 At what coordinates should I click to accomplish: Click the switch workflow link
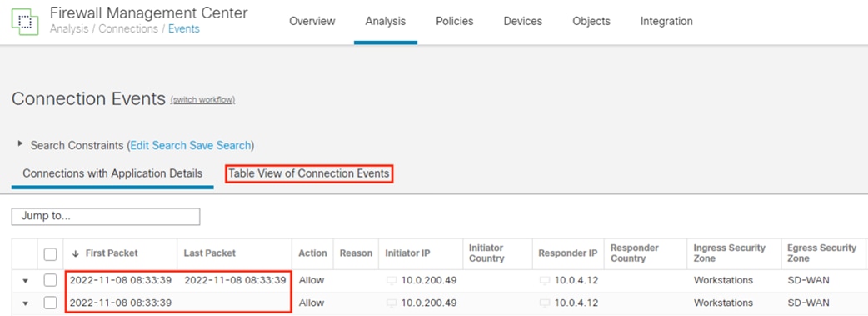202,100
